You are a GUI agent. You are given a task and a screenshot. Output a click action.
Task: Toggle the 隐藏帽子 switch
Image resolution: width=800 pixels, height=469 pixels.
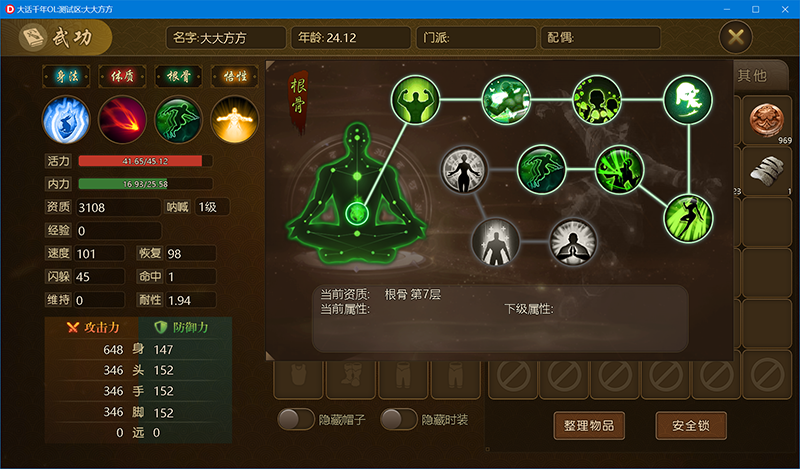[x=296, y=419]
